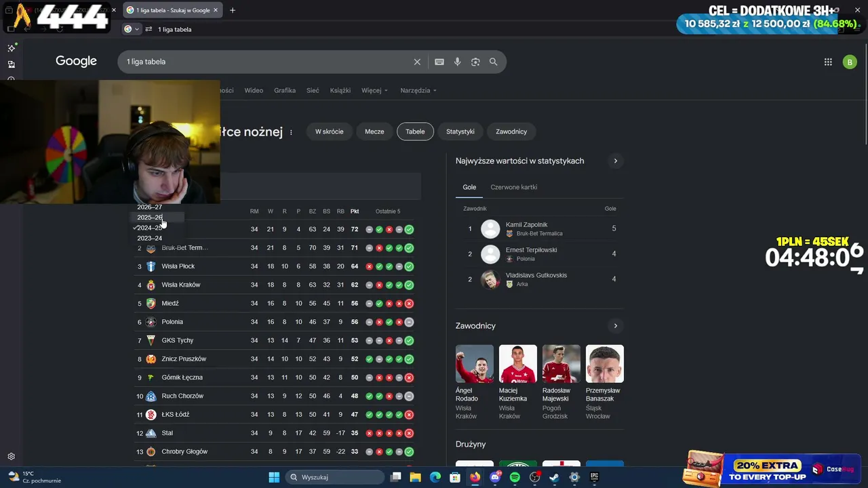The width and height of the screenshot is (868, 488).
Task: Open Microsoft Store from the taskbar
Action: [455, 477]
